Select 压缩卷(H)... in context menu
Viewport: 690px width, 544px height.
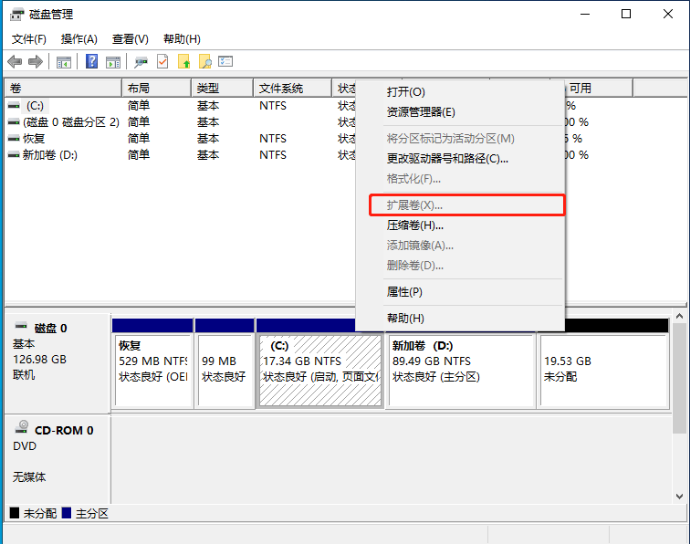click(x=415, y=225)
